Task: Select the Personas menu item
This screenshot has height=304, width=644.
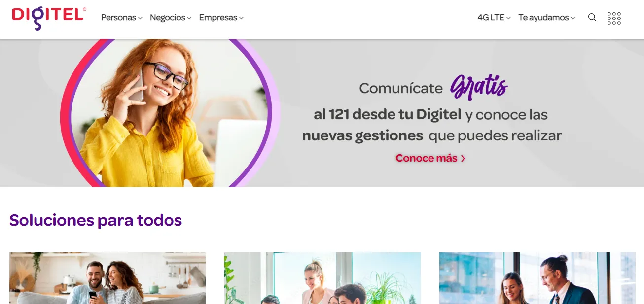Action: pos(118,18)
